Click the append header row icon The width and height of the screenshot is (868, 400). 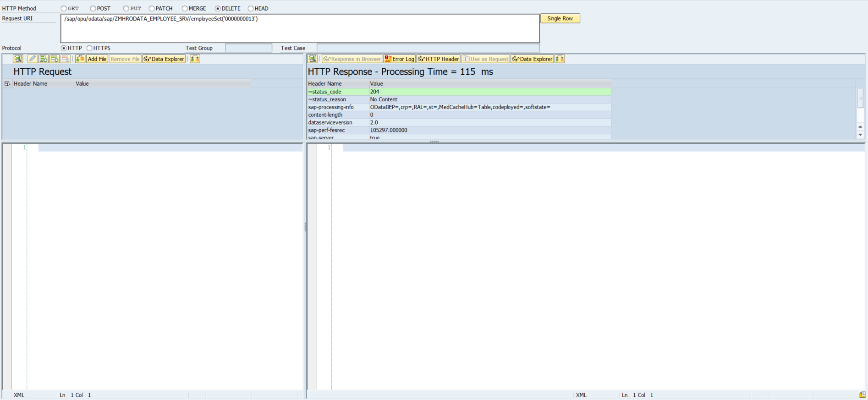[44, 59]
